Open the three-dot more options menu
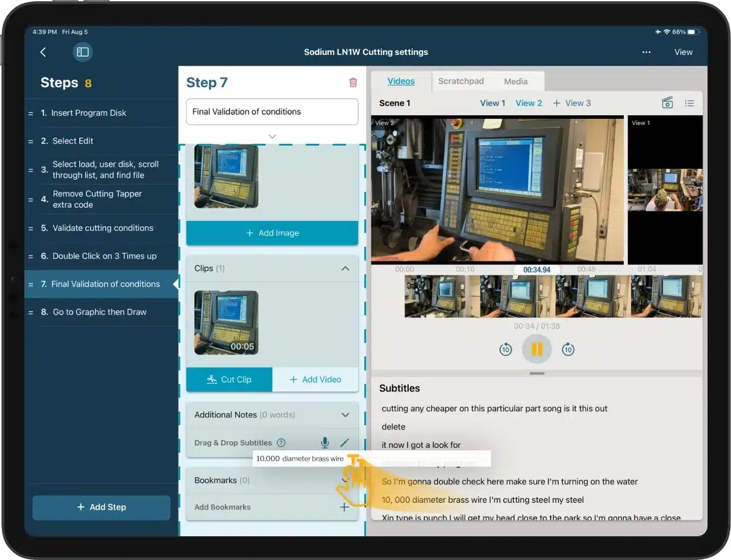731x560 pixels. click(646, 52)
